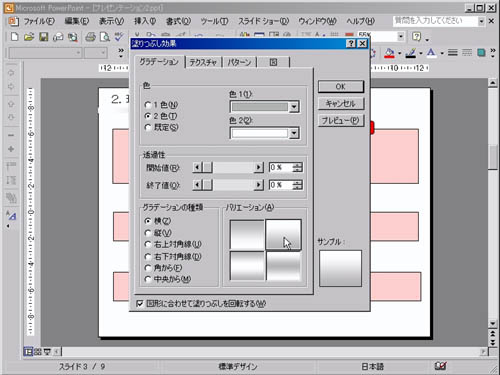Viewport: 500px width, 375px height.
Task: Open the zoom percentage dropdown arrow
Action: pos(401,36)
